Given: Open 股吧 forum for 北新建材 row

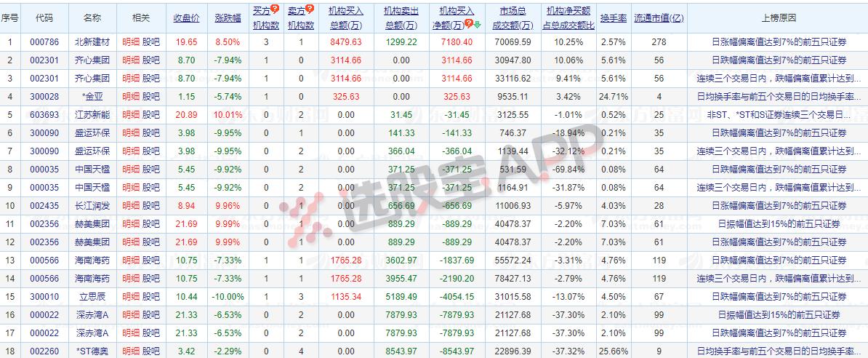Looking at the screenshot, I should click(151, 42).
